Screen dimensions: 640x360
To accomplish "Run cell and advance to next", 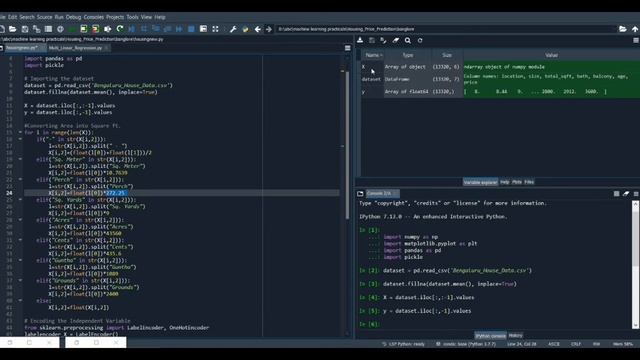I will coord(96,29).
